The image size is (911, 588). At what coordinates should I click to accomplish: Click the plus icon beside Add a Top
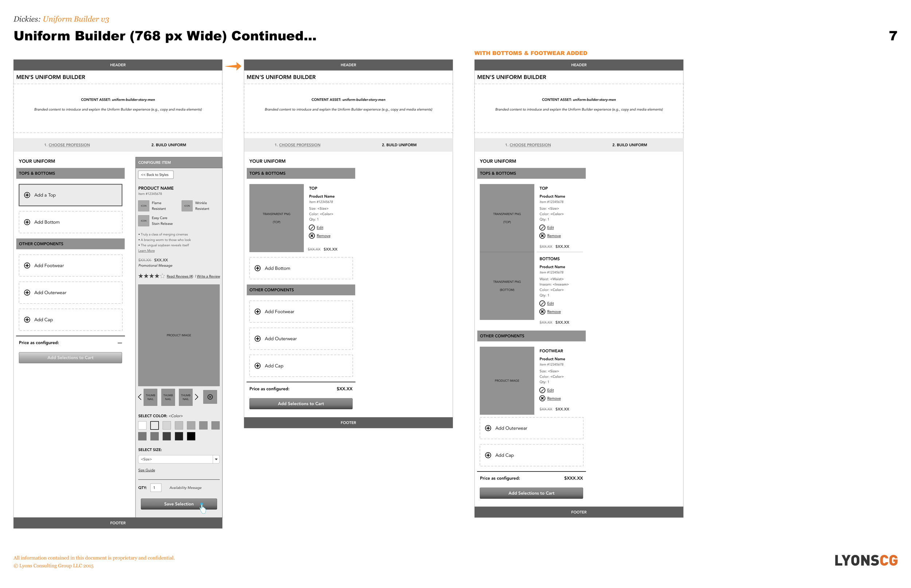(x=27, y=195)
